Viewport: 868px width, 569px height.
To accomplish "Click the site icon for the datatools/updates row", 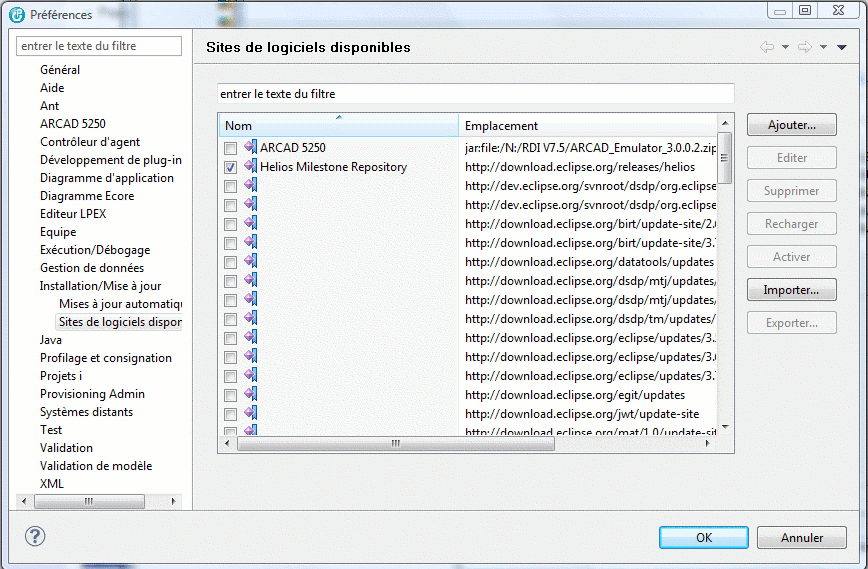I will tap(251, 261).
